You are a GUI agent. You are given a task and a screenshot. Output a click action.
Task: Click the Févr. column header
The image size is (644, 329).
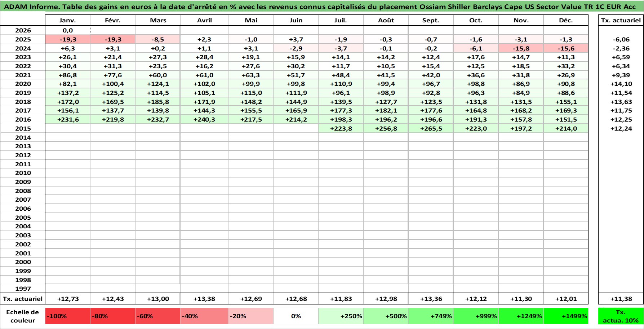coord(113,20)
